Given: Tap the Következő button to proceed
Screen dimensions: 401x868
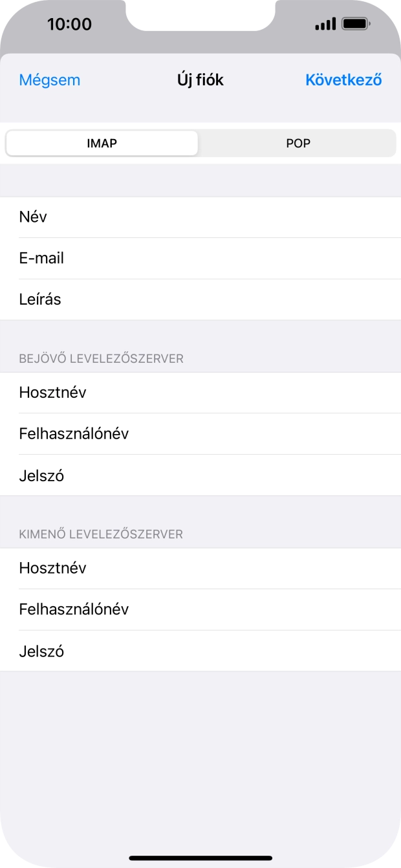Looking at the screenshot, I should click(343, 80).
